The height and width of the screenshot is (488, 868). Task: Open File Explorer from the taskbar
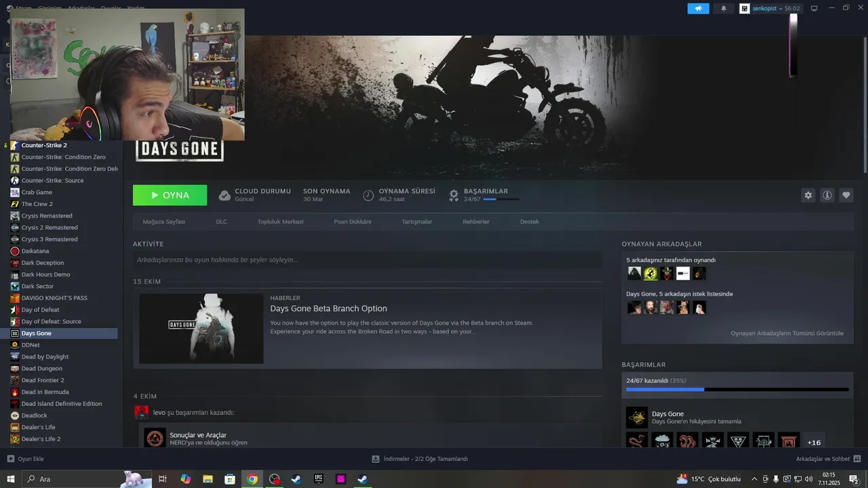coord(208,479)
